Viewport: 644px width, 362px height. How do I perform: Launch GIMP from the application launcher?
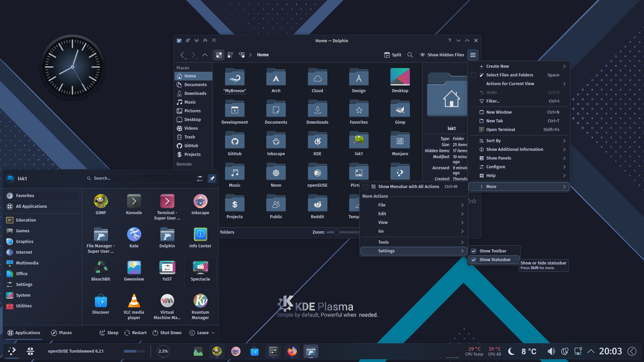101,205
